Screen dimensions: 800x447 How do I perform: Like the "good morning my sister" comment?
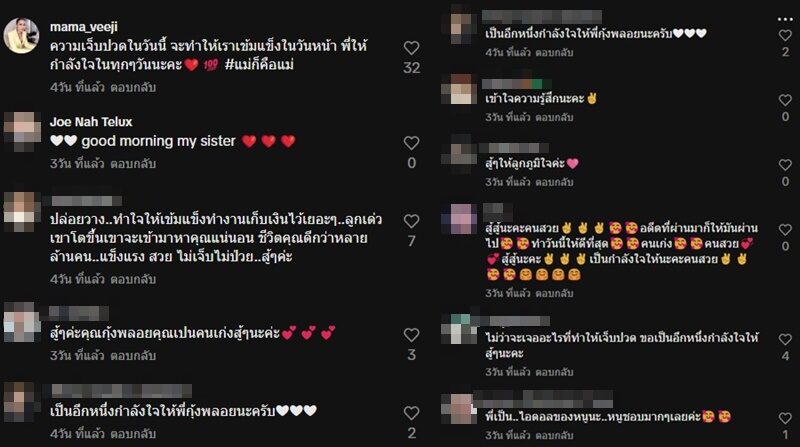pyautogui.click(x=411, y=143)
